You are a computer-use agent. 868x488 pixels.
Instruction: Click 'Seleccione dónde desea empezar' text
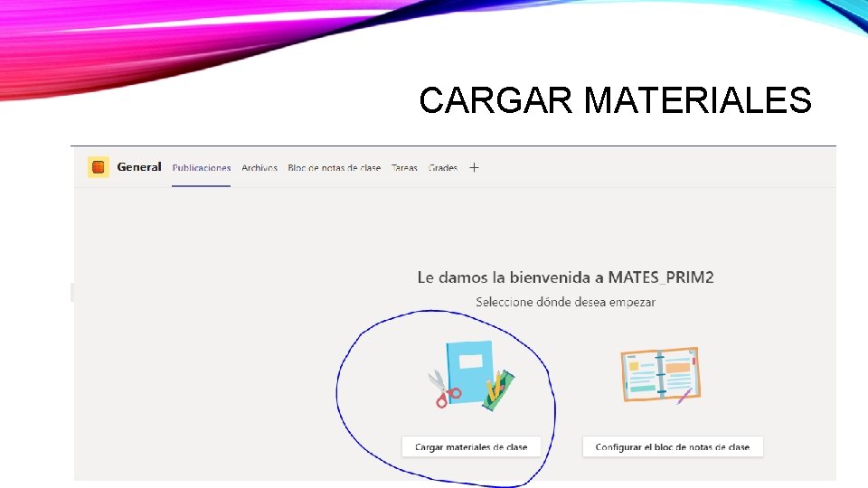565,302
